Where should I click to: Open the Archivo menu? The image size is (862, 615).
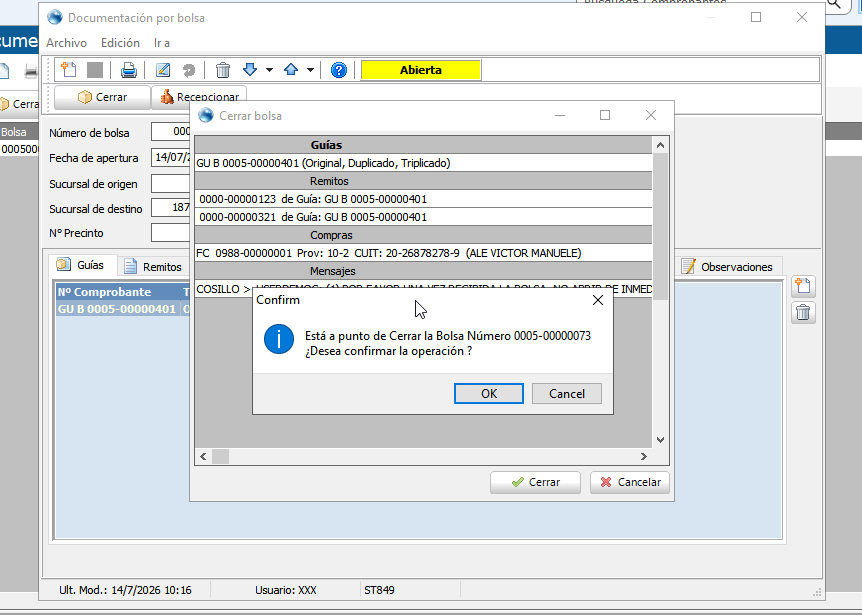tap(67, 43)
